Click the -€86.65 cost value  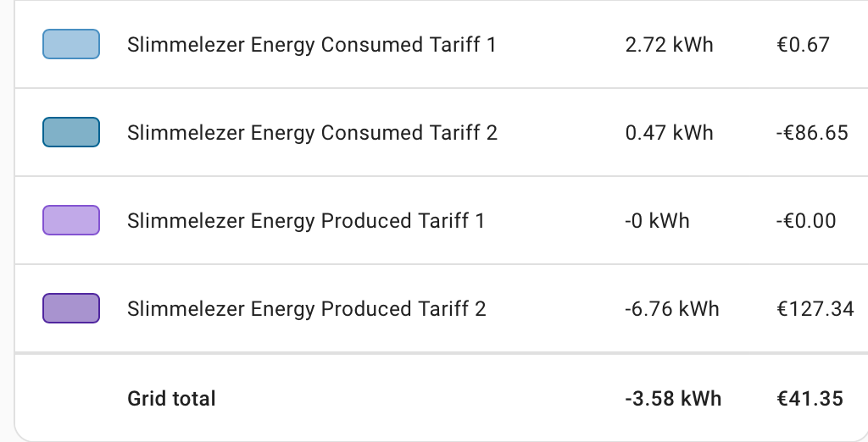(x=812, y=133)
